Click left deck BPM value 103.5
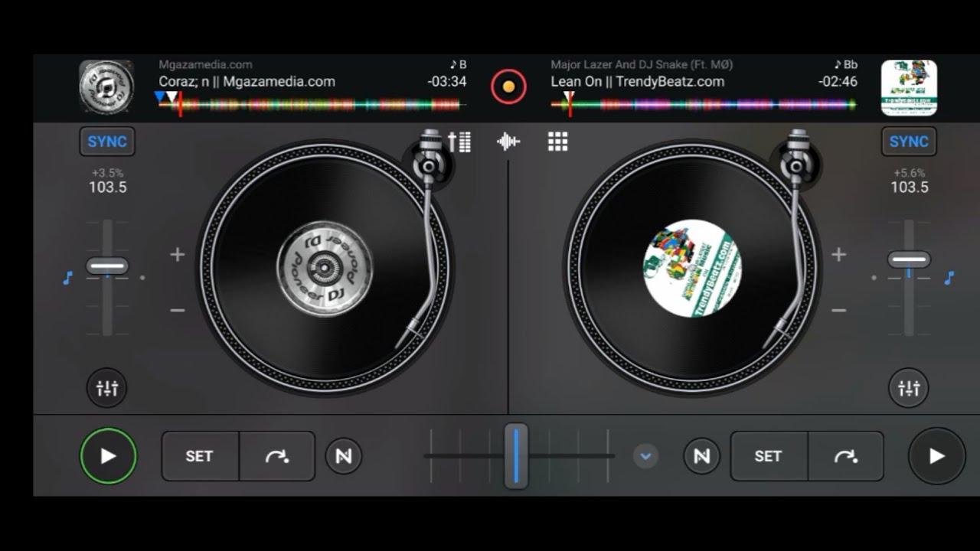 pos(107,187)
